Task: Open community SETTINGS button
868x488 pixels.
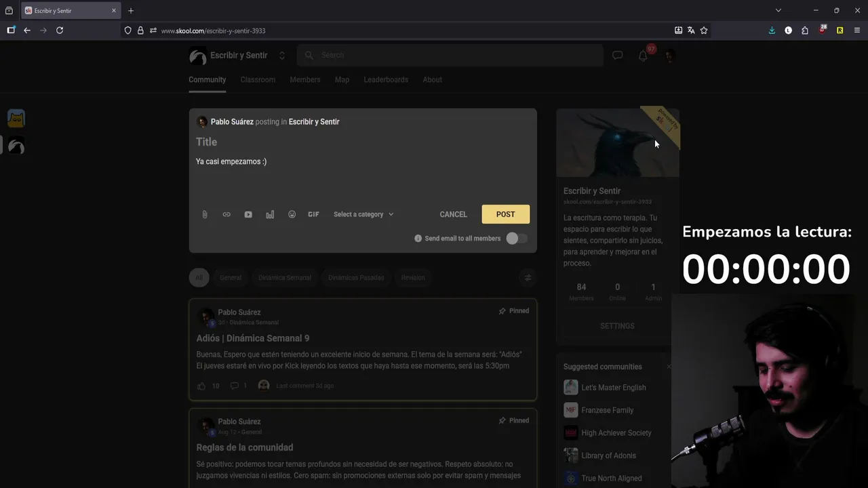Action: point(617,326)
